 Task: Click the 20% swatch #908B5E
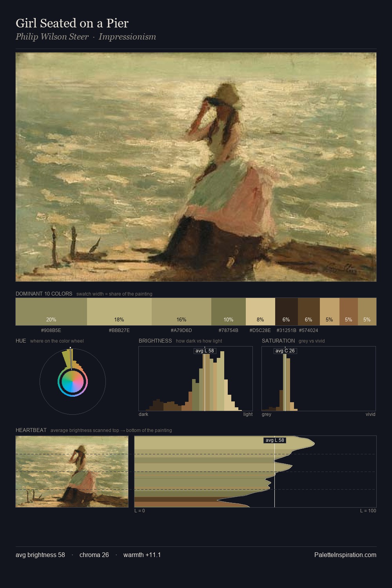point(51,312)
